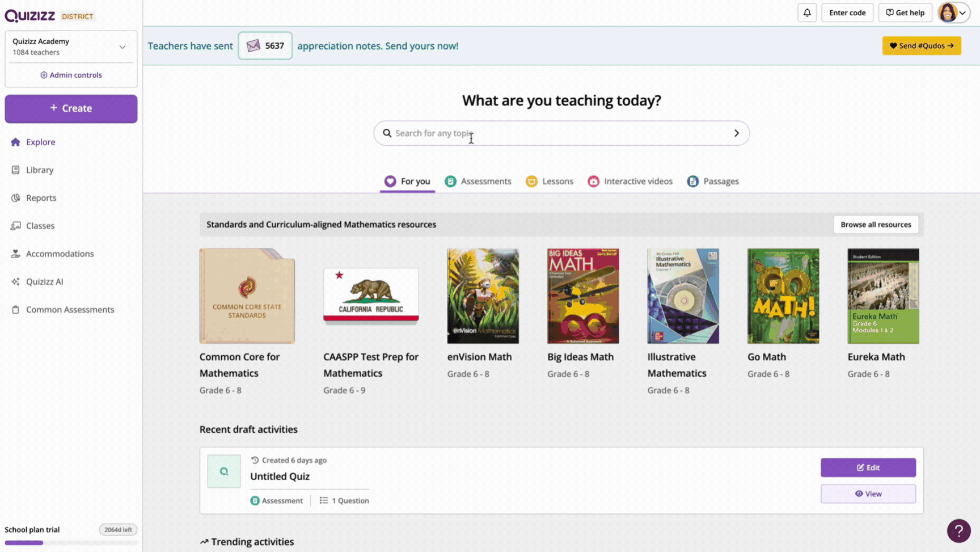Open Illustrative Mathematics book cover
The height and width of the screenshot is (552, 980).
pos(683,296)
